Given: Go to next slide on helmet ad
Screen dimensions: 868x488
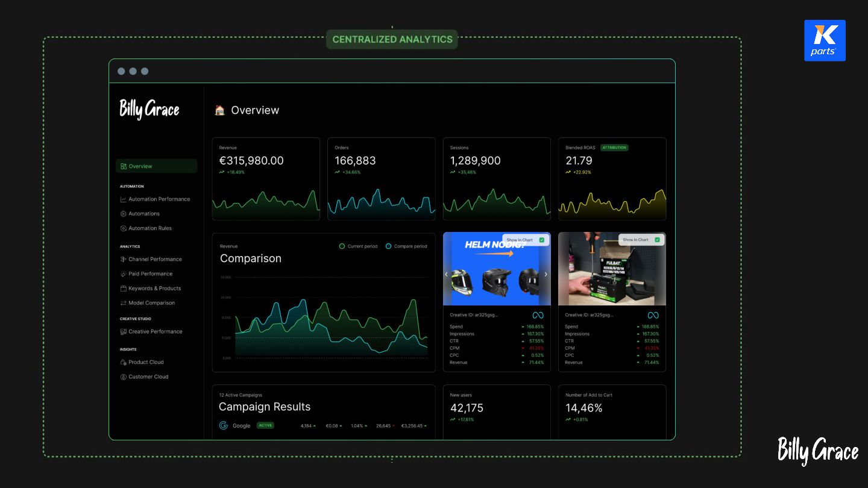Looking at the screenshot, I should 546,274.
